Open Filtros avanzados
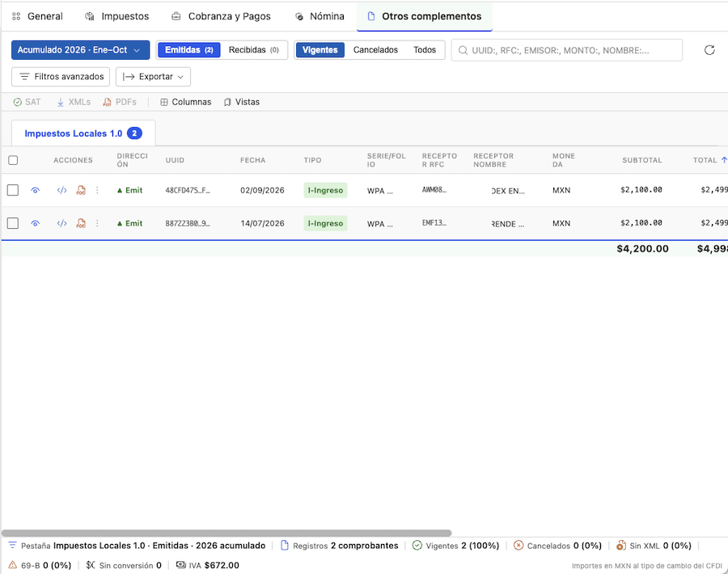This screenshot has width=728, height=574. pyautogui.click(x=61, y=77)
